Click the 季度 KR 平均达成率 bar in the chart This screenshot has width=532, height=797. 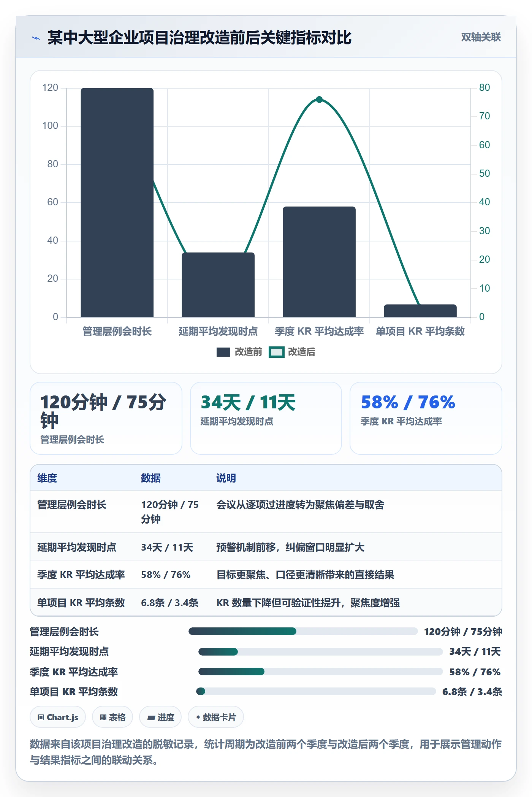(x=319, y=262)
